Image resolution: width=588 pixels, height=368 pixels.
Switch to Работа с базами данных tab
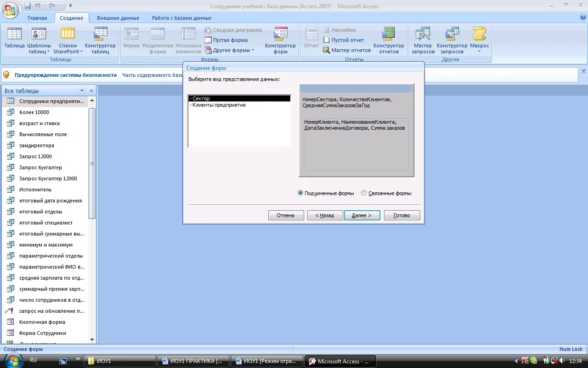click(x=182, y=18)
